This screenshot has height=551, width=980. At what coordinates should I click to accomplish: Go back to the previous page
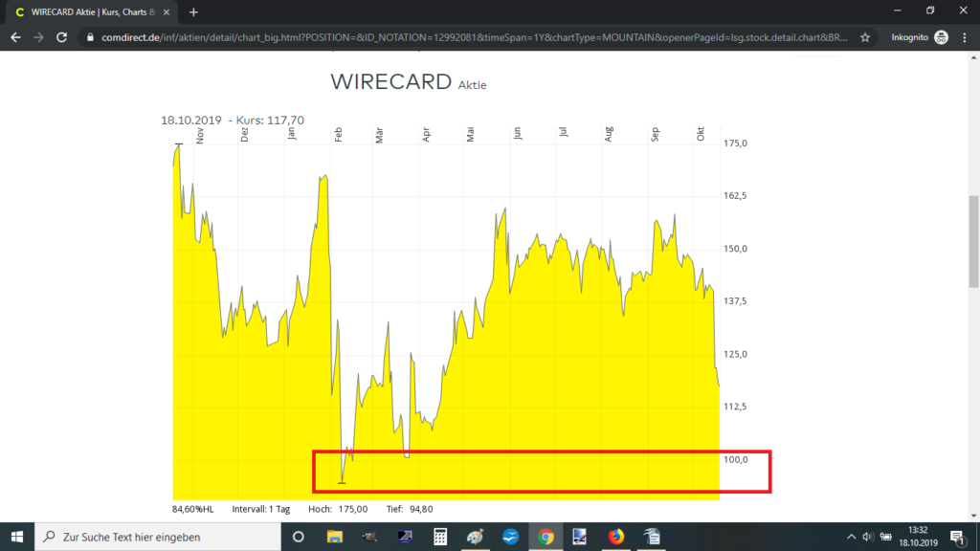point(15,37)
